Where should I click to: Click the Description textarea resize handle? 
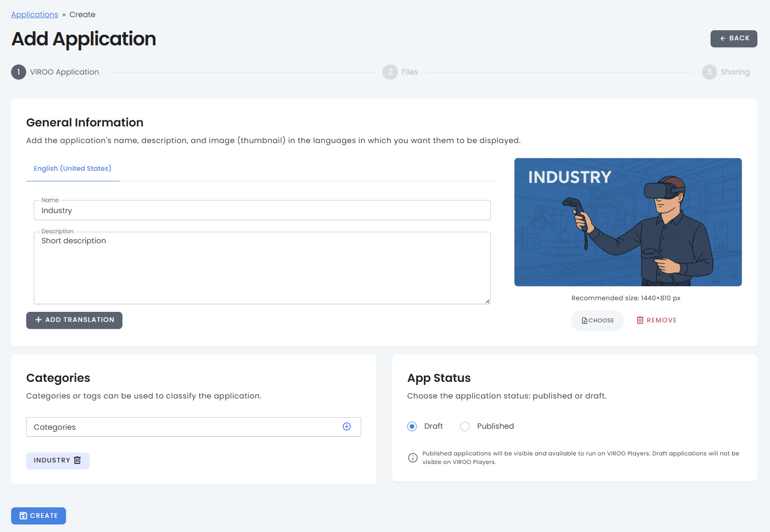[487, 301]
